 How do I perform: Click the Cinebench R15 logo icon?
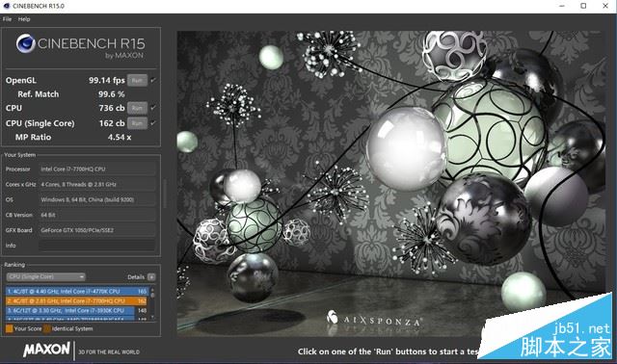[x=26, y=43]
